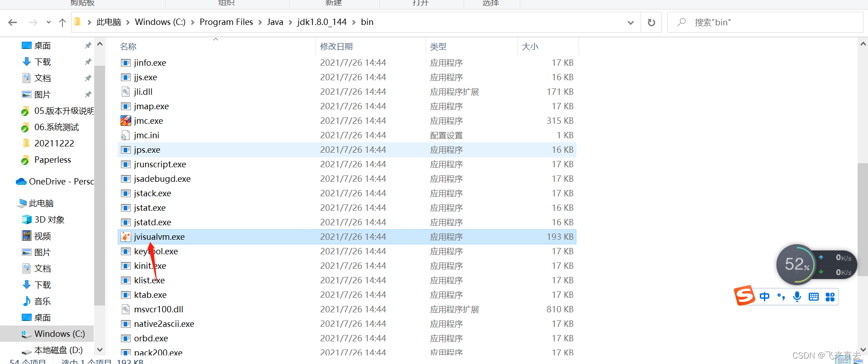
Task: Click the 52% memory accelerator ball
Action: 796,264
